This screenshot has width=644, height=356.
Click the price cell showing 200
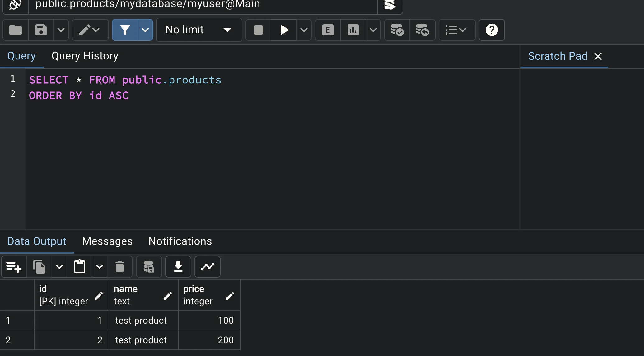coord(209,340)
